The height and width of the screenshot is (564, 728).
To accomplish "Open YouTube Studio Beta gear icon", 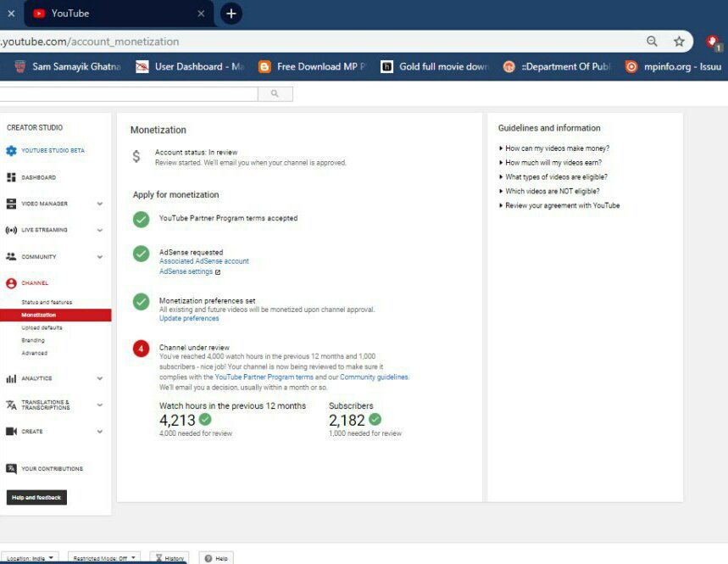I will pos(11,150).
